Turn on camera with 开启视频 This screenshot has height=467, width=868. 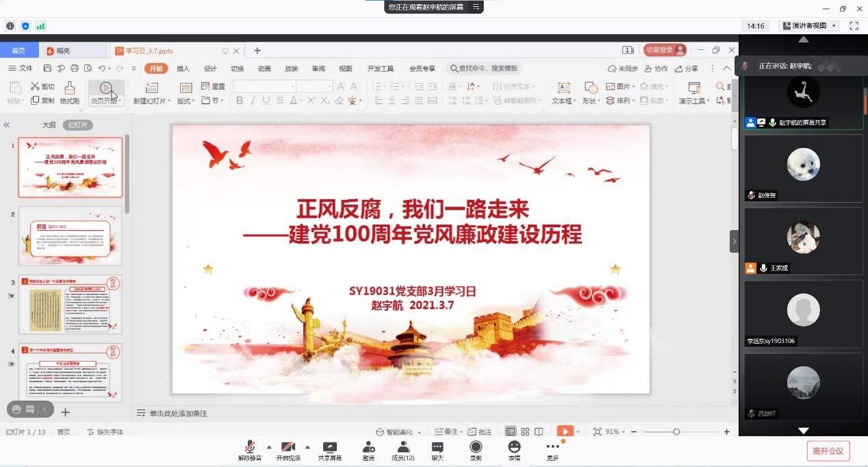[288, 449]
